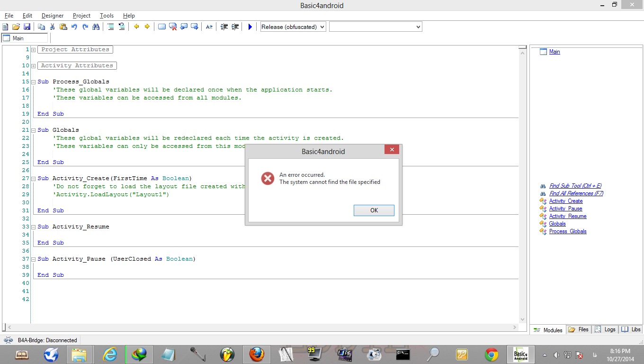Expand the Activity Attributes region
This screenshot has width=644, height=364.
point(33,66)
